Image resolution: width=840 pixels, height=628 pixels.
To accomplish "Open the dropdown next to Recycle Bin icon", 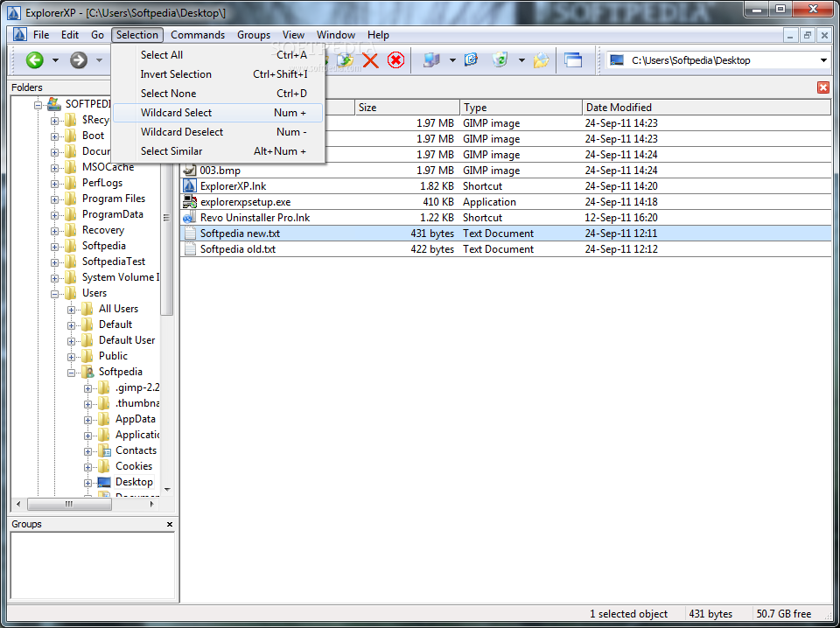I will pos(521,60).
